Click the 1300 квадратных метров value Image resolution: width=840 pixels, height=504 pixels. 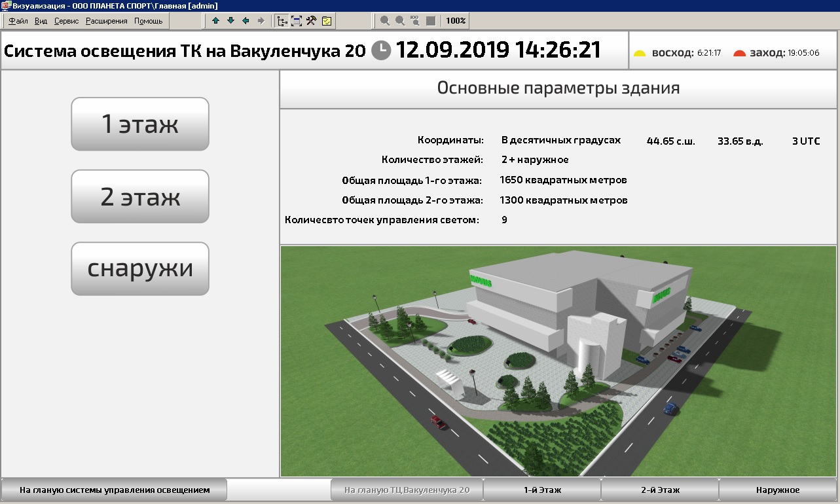click(563, 200)
